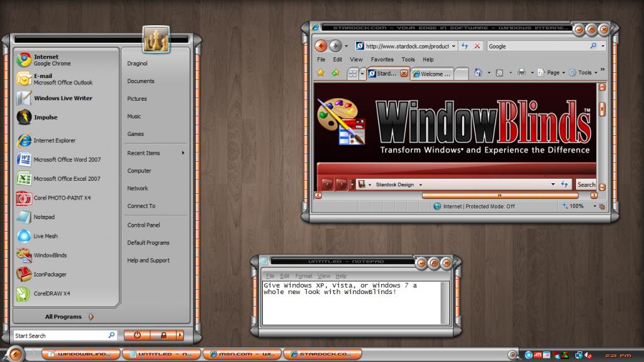Open Control Panel from the Start menu
Screen dimensions: 644x362
143,225
